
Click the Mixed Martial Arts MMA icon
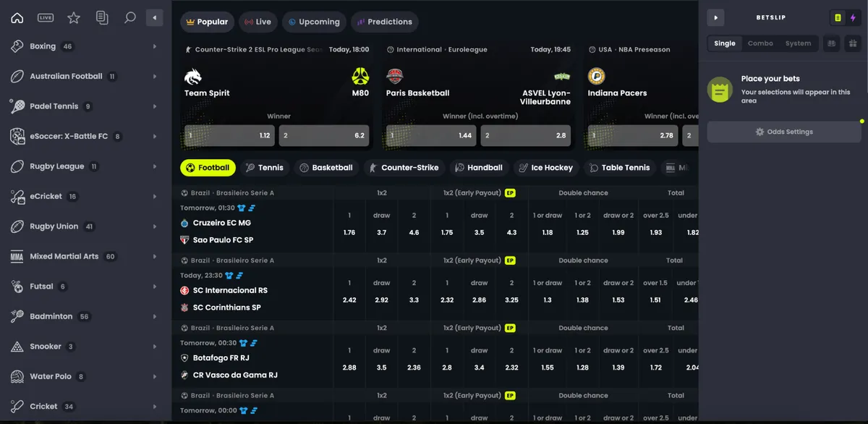click(x=17, y=257)
